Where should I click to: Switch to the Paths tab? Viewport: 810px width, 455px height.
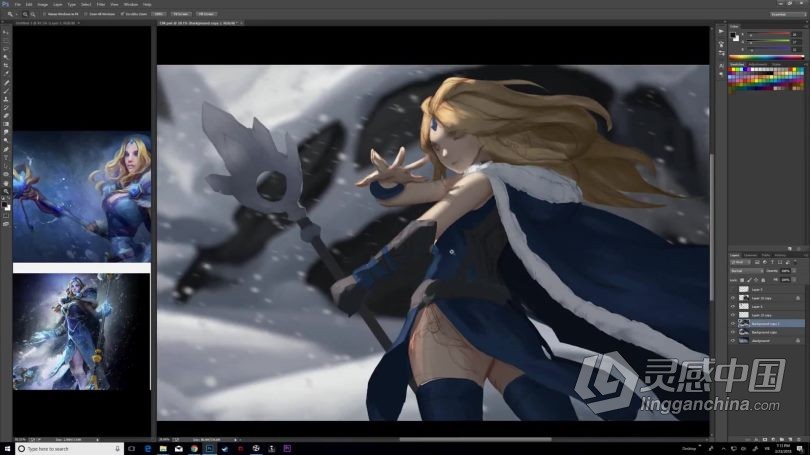(x=766, y=255)
